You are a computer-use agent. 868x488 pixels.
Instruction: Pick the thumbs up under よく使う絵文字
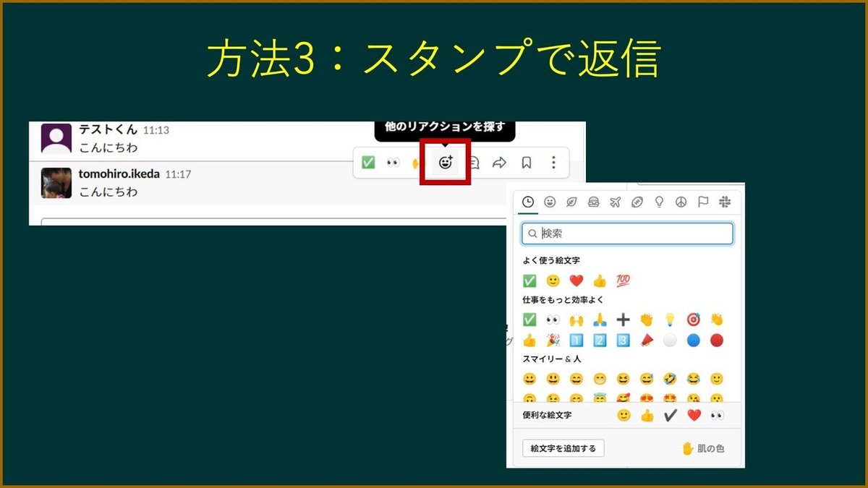tap(599, 281)
